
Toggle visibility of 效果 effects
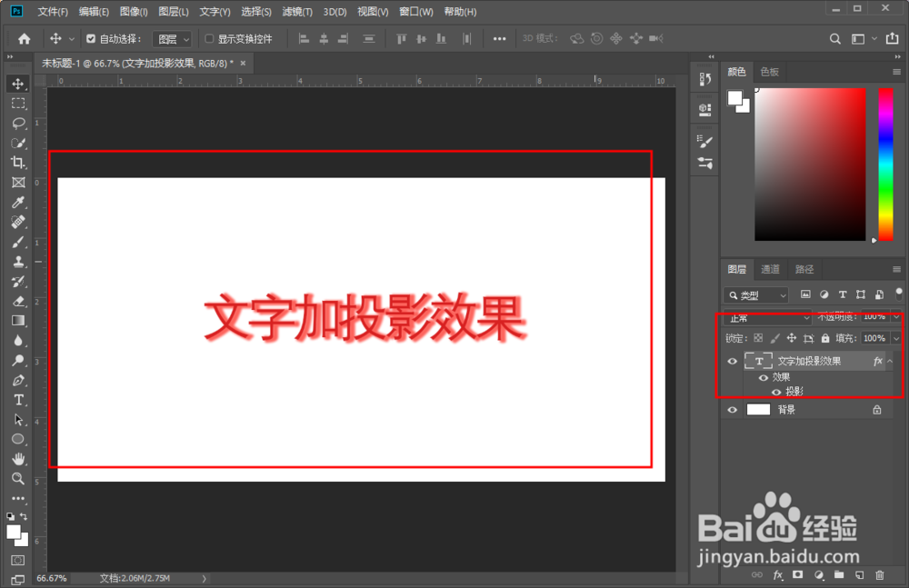(x=764, y=377)
